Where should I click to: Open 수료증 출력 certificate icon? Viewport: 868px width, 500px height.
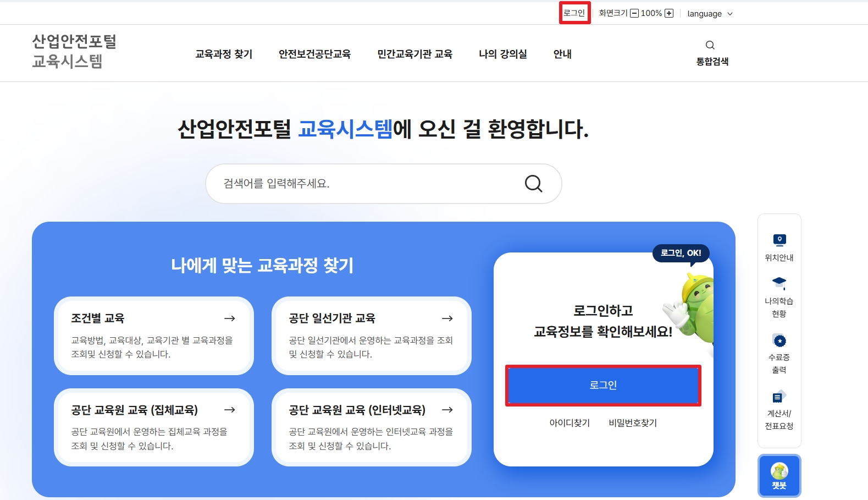(x=779, y=340)
